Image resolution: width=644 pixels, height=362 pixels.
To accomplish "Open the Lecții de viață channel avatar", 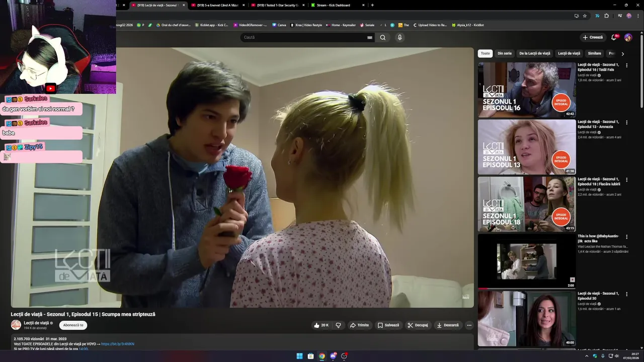I will [x=16, y=325].
